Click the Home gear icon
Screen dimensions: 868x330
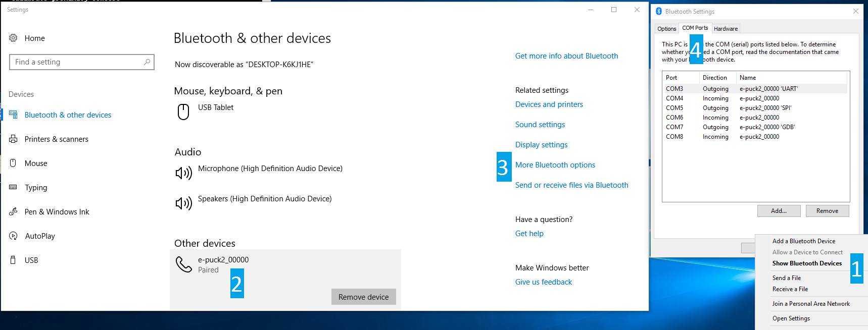click(13, 38)
